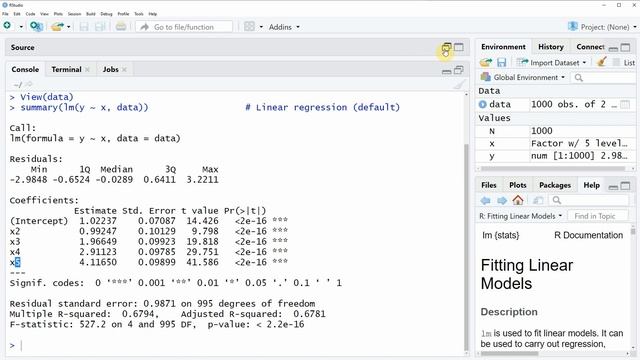Image resolution: width=640 pixels, height=360 pixels.
Task: Click the Help back arrow
Action: [485, 200]
